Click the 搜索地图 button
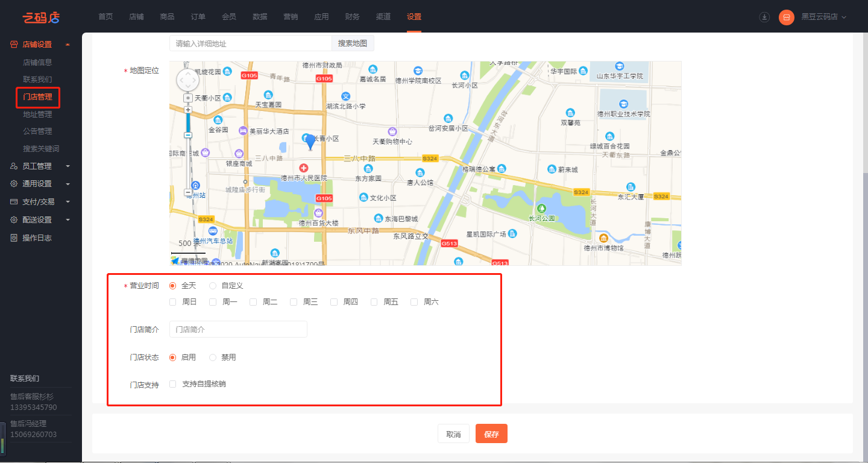 353,43
